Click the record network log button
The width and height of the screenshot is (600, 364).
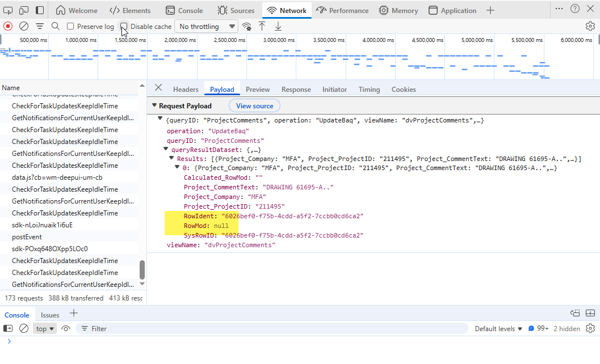pyautogui.click(x=8, y=26)
